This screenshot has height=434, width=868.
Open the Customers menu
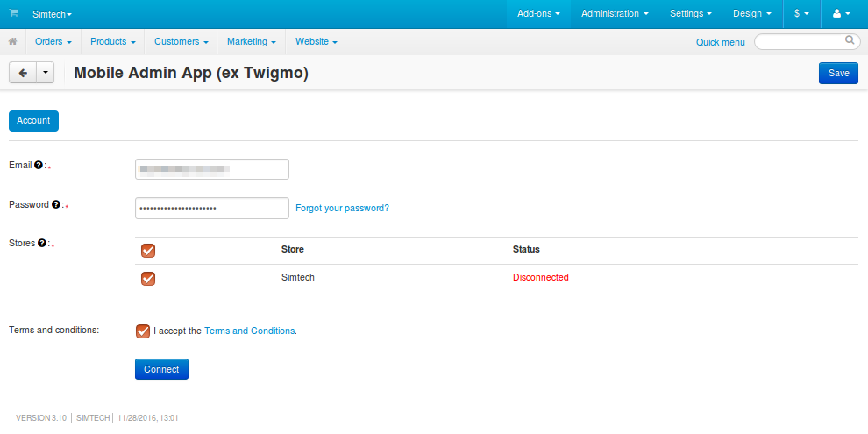(181, 41)
